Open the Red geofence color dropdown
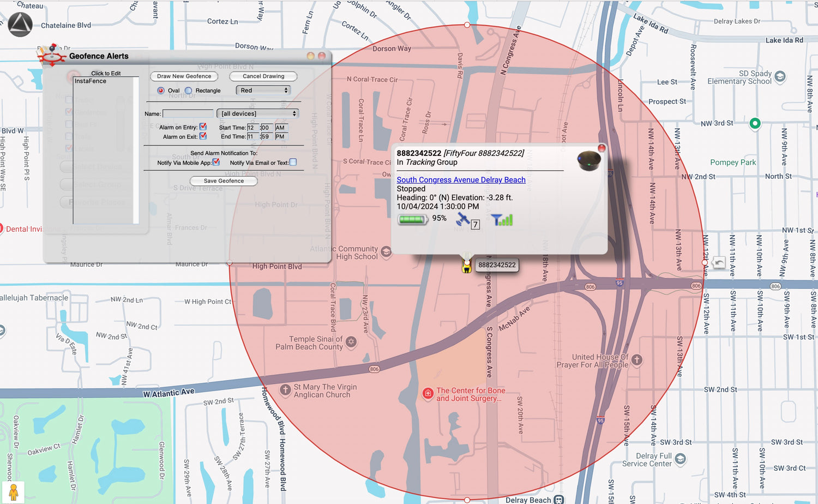The height and width of the screenshot is (504, 818). [x=263, y=91]
